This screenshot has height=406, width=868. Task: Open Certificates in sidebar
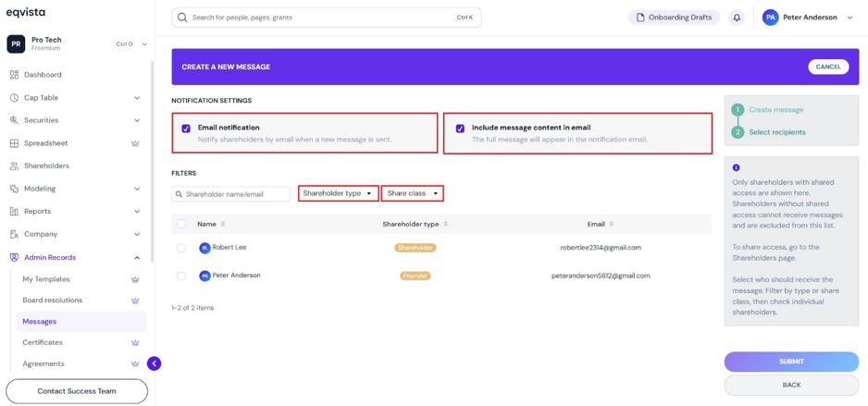[x=43, y=342]
